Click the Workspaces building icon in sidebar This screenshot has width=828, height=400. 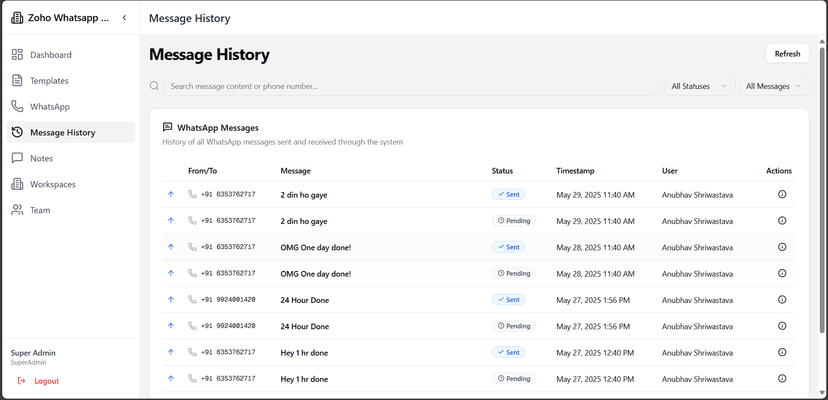(x=17, y=184)
